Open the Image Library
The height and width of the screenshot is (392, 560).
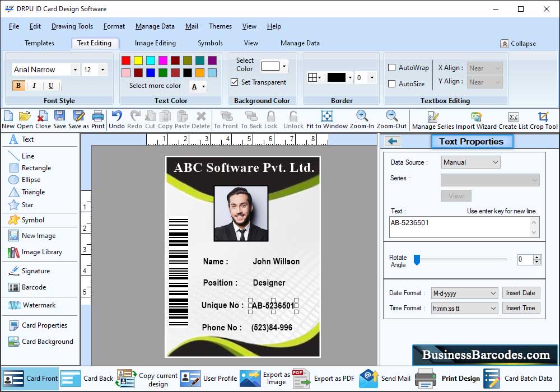(x=35, y=252)
